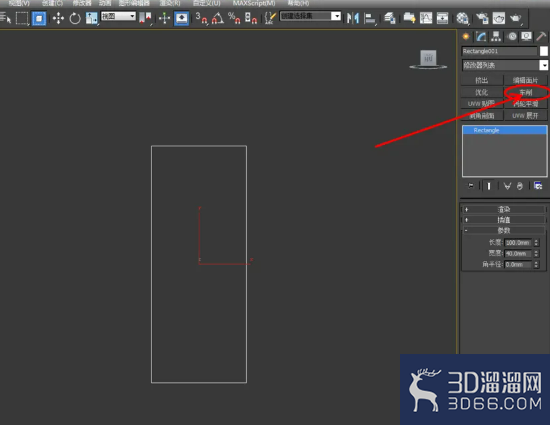Click Edit Named Selection Sets icon

tap(269, 18)
